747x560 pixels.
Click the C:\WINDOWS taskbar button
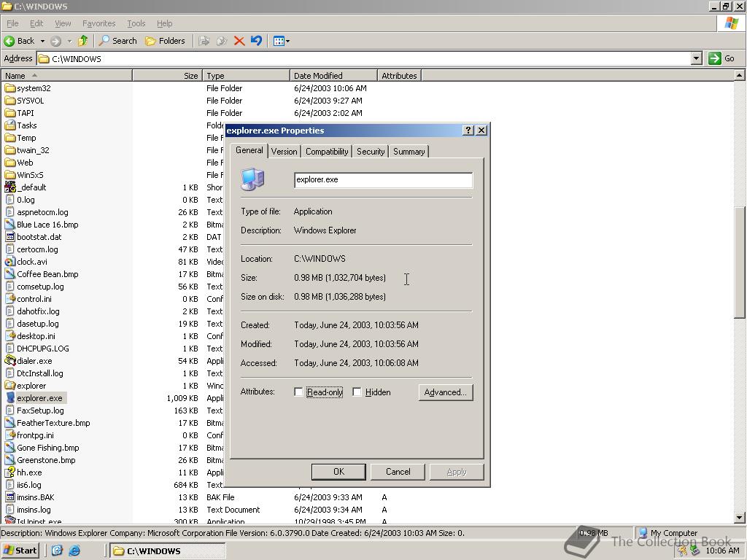click(167, 551)
